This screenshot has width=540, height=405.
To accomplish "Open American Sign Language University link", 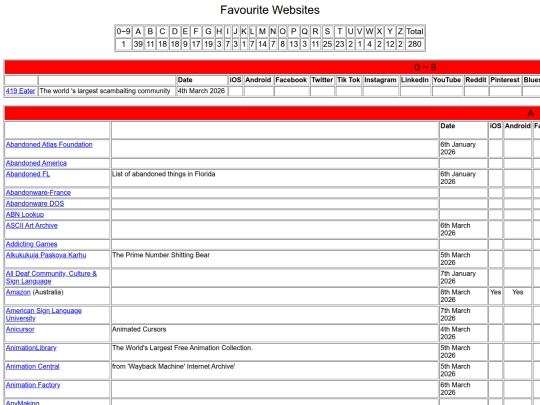I will click(44, 315).
